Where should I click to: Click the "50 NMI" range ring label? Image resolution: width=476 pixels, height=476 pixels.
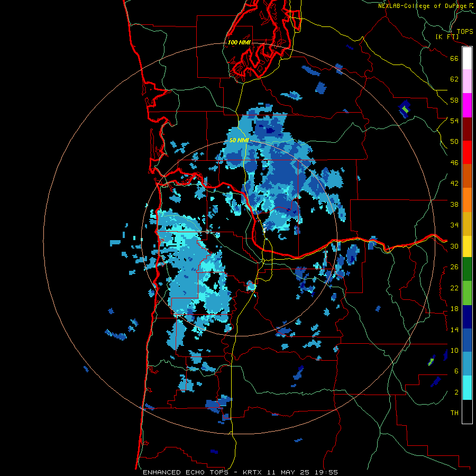tap(239, 140)
